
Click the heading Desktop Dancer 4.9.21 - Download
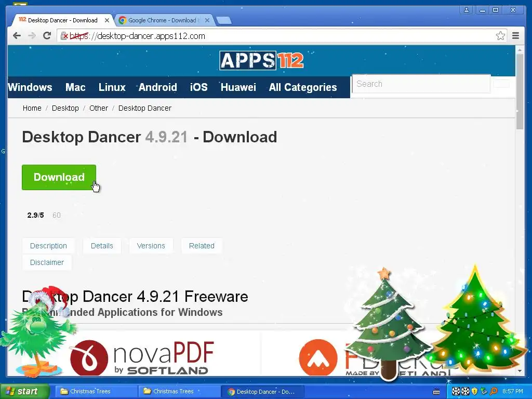pyautogui.click(x=150, y=137)
